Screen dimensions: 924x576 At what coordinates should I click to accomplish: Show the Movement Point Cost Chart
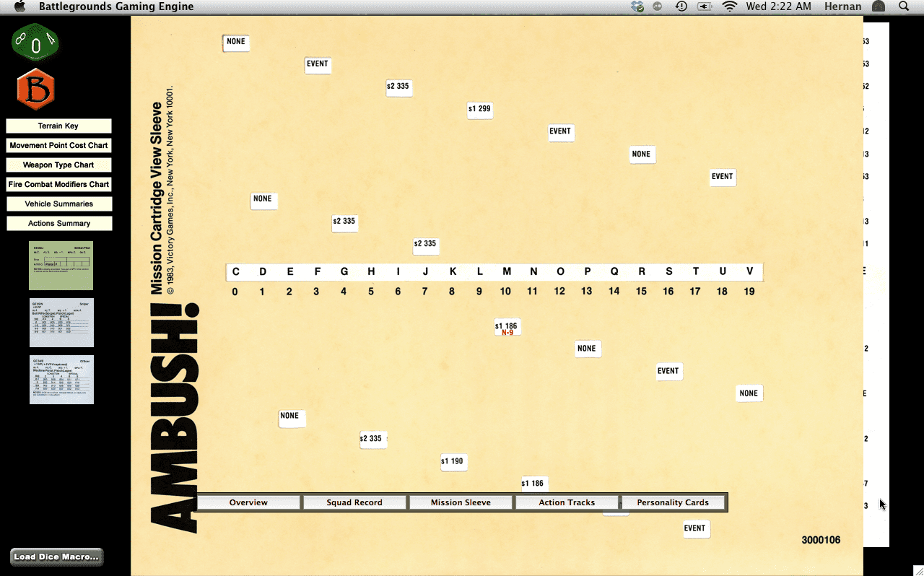coord(58,146)
